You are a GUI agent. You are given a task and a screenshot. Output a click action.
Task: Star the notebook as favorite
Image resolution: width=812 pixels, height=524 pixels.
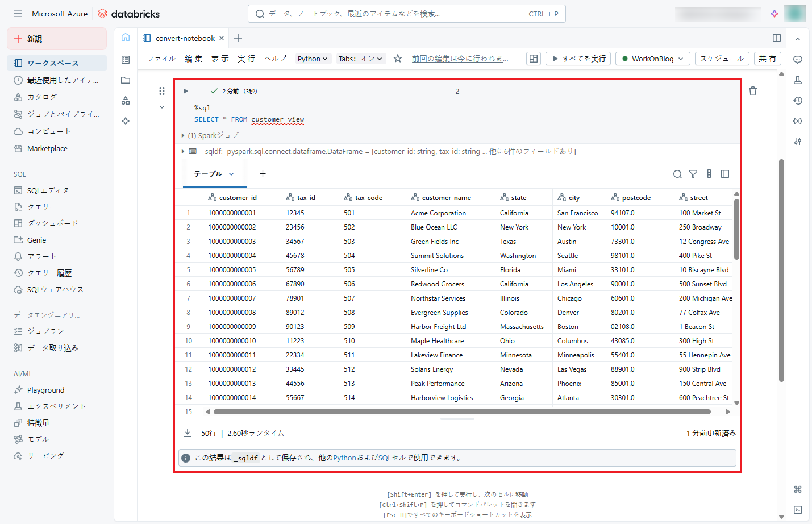tap(398, 59)
